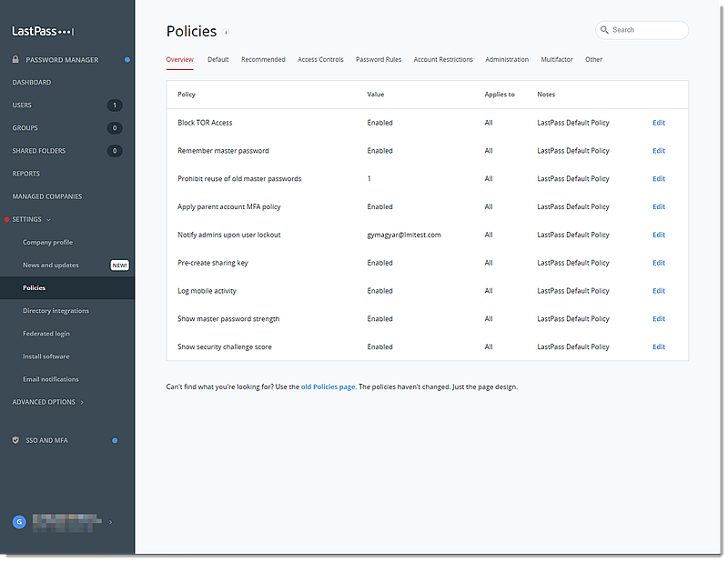Switch to the Account Restrictions tab
The width and height of the screenshot is (728, 562).
pos(443,59)
